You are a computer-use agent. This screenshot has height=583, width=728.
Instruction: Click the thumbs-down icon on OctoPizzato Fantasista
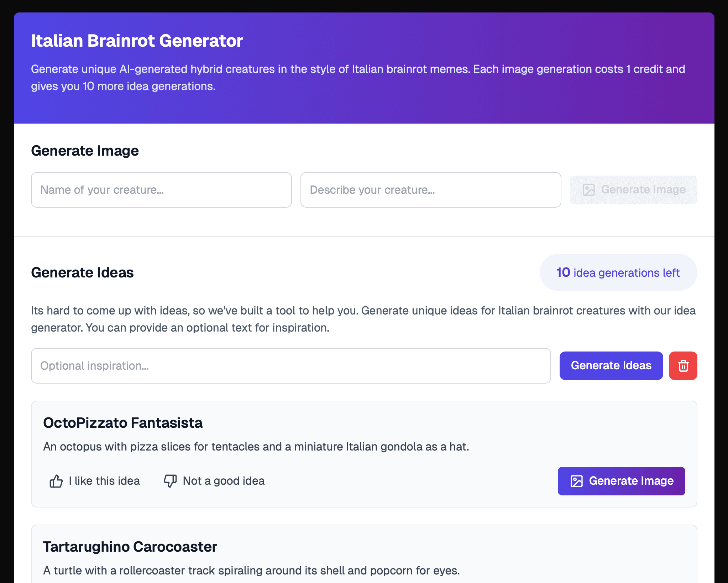tap(170, 481)
